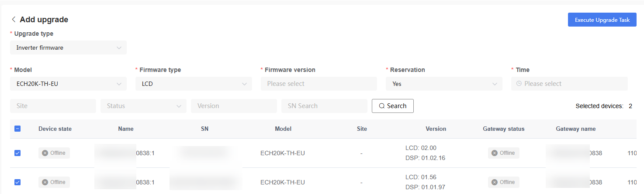
Task: Click the Offline device state badge in the second row
Action: coord(54,182)
